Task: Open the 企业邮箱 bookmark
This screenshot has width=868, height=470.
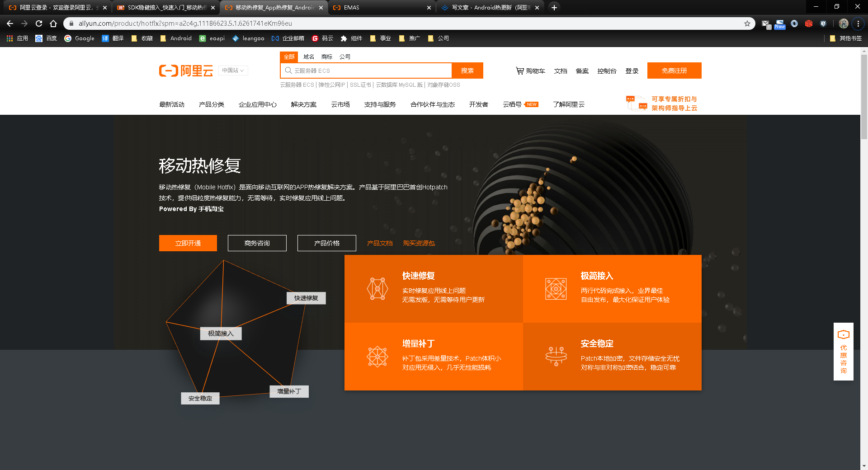Action: tap(288, 38)
